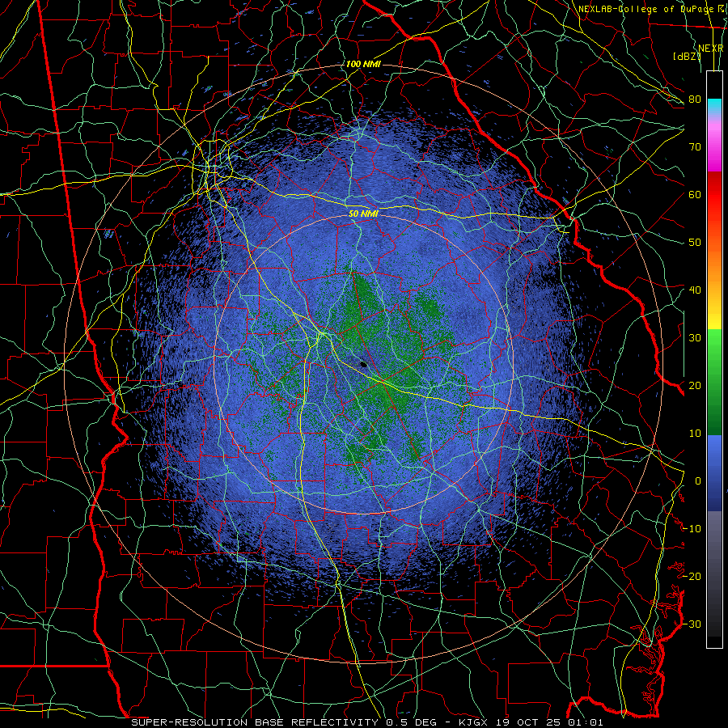
Task: Select the "60" value on the dBZ scale
Action: (x=695, y=194)
